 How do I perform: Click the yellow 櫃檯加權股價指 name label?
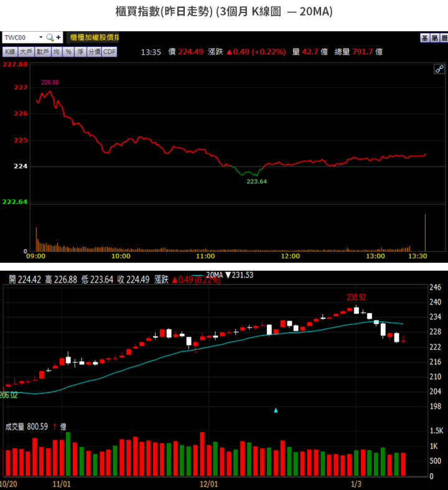coord(94,37)
